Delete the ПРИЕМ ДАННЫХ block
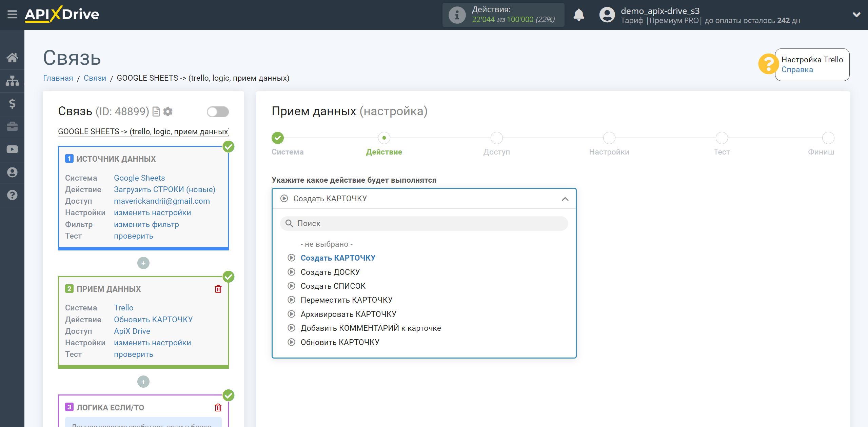This screenshot has height=427, width=868. [218, 289]
